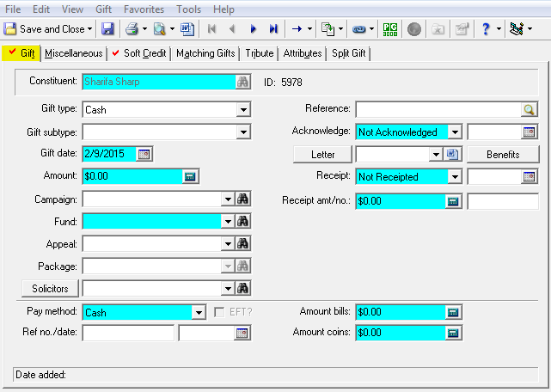Open constituent search binoculars icon
This screenshot has height=392, width=551.
[242, 82]
